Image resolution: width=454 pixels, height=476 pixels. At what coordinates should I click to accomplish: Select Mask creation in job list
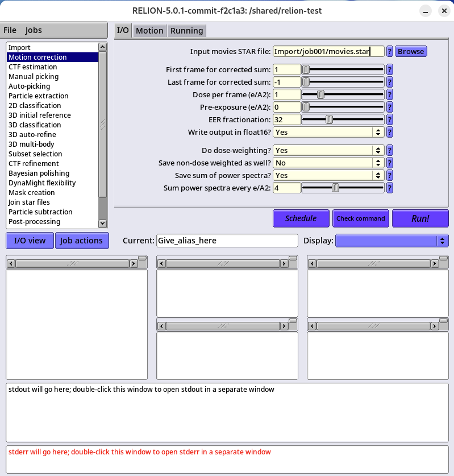52,193
